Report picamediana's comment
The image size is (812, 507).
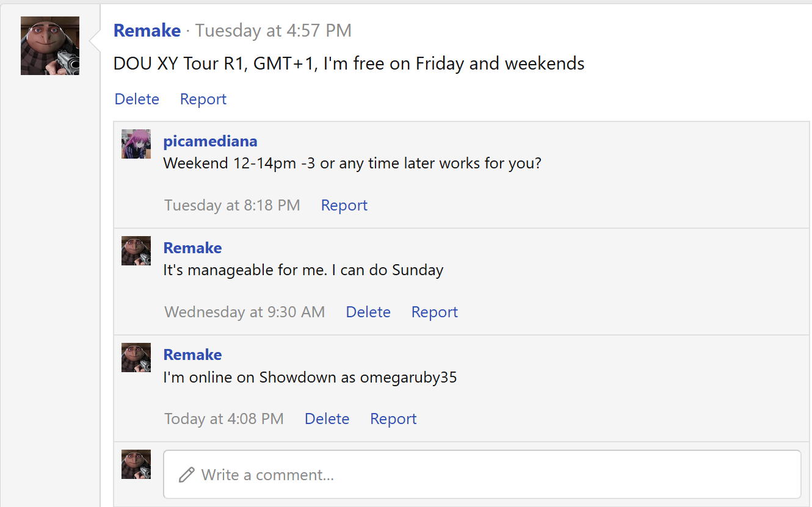coord(344,205)
